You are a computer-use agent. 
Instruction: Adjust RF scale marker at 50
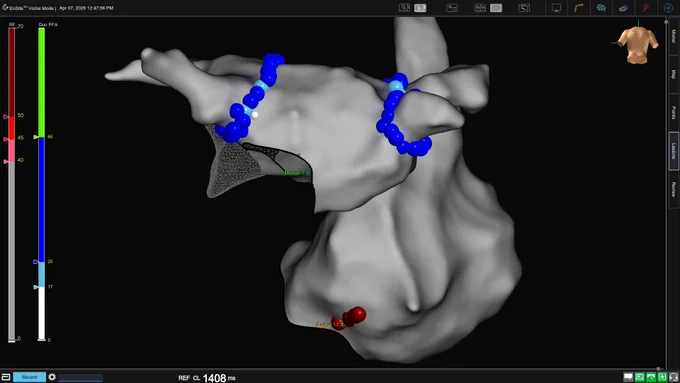(x=6, y=117)
